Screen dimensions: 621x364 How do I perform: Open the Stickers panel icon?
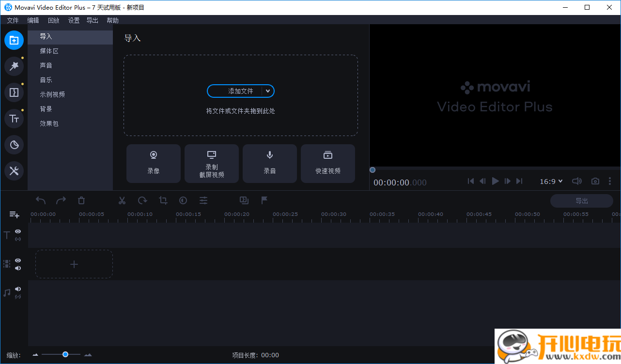click(x=14, y=145)
